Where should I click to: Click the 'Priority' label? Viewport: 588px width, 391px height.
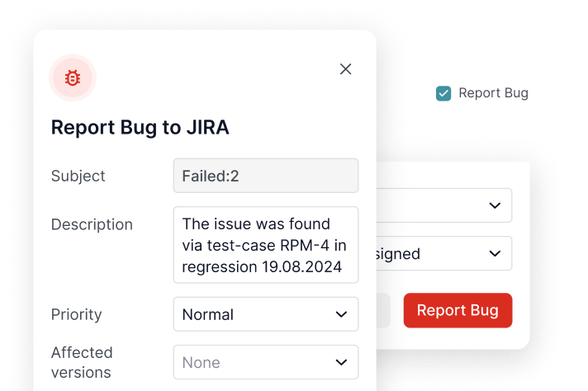(x=76, y=314)
